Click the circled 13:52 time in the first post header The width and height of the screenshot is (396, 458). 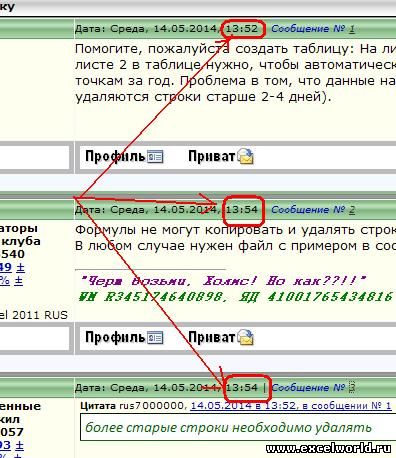pos(242,29)
